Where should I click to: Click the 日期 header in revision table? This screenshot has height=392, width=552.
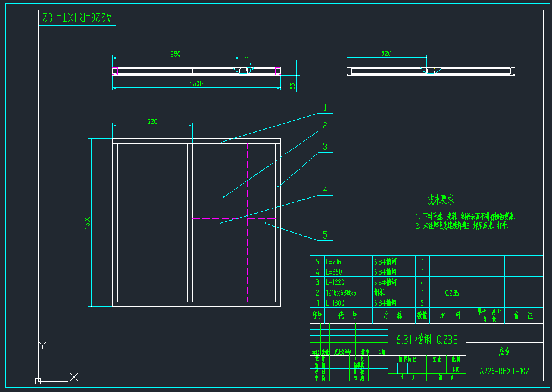(x=381, y=352)
